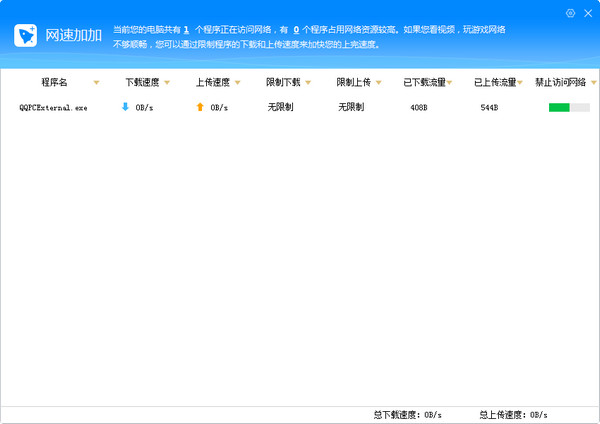This screenshot has height=424, width=600.
Task: Sort by 限制下载 column arrow
Action: click(x=307, y=82)
